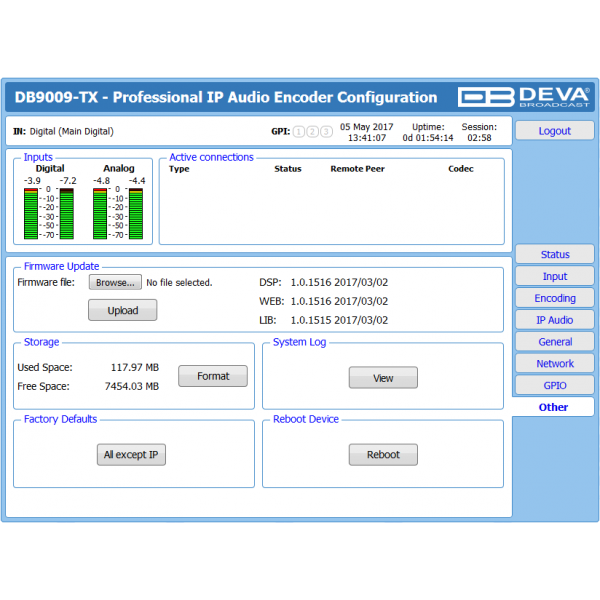
Task: Click the Analog left level meter
Action: click(100, 214)
